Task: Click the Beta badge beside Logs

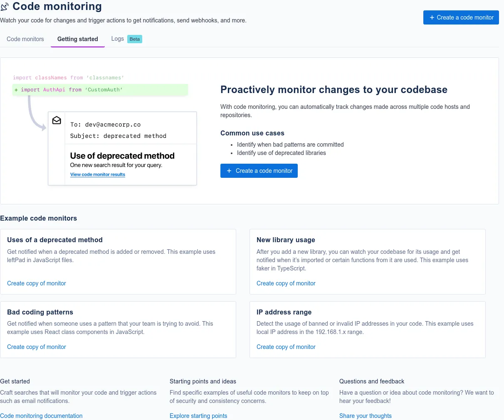Action: (x=135, y=39)
